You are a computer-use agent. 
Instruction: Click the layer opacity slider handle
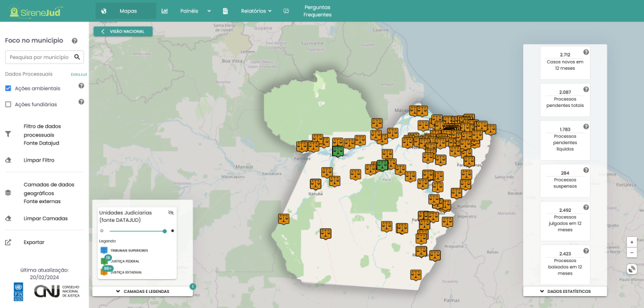click(x=165, y=231)
